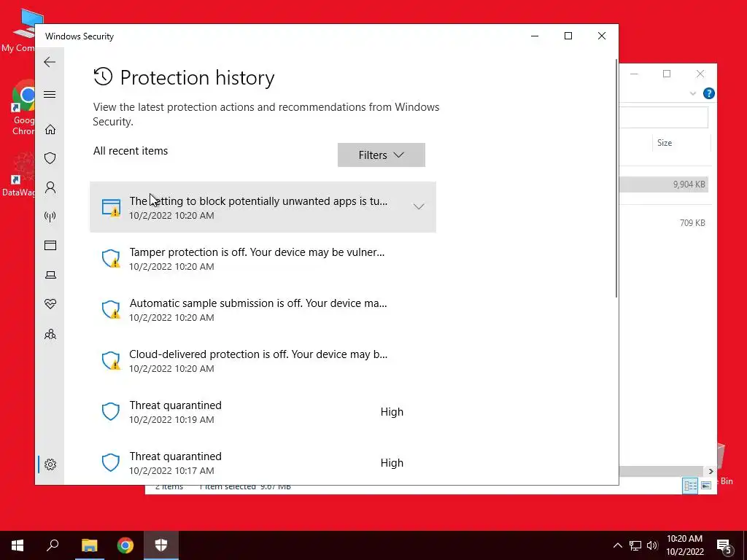The height and width of the screenshot is (560, 747).
Task: Click the Tamper protection warning shield icon
Action: click(111, 258)
